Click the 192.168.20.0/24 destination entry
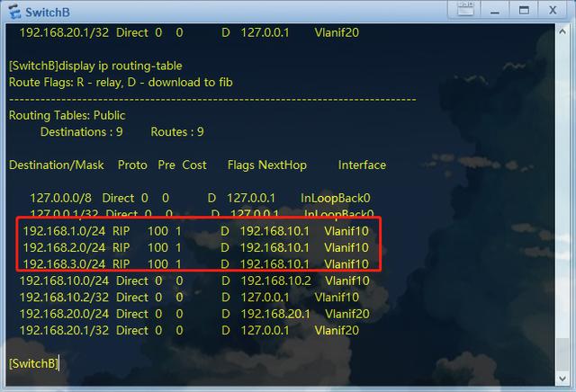 click(x=64, y=314)
